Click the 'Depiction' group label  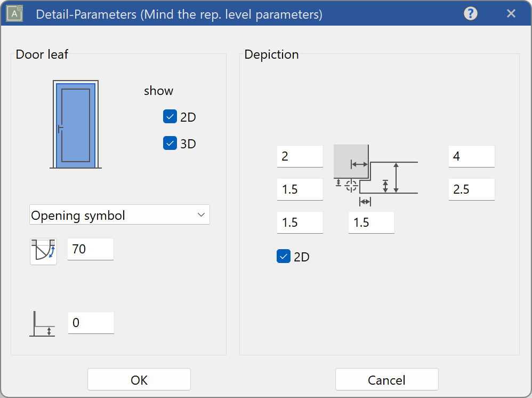[x=271, y=54]
